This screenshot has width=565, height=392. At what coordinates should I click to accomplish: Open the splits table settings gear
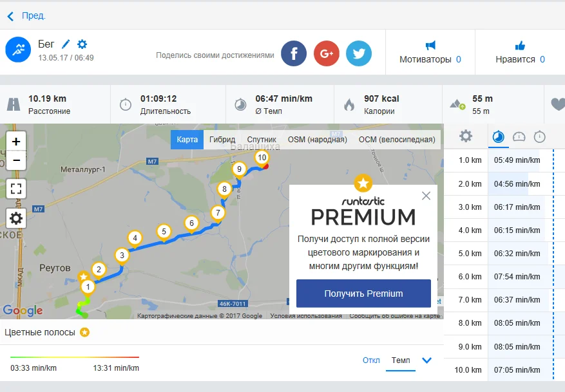(x=466, y=136)
